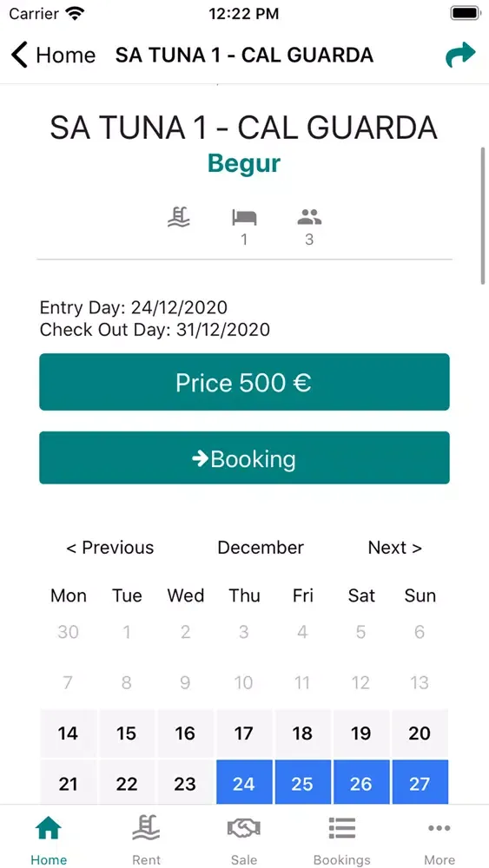The height and width of the screenshot is (868, 489).
Task: Click the Booking button
Action: point(244,457)
